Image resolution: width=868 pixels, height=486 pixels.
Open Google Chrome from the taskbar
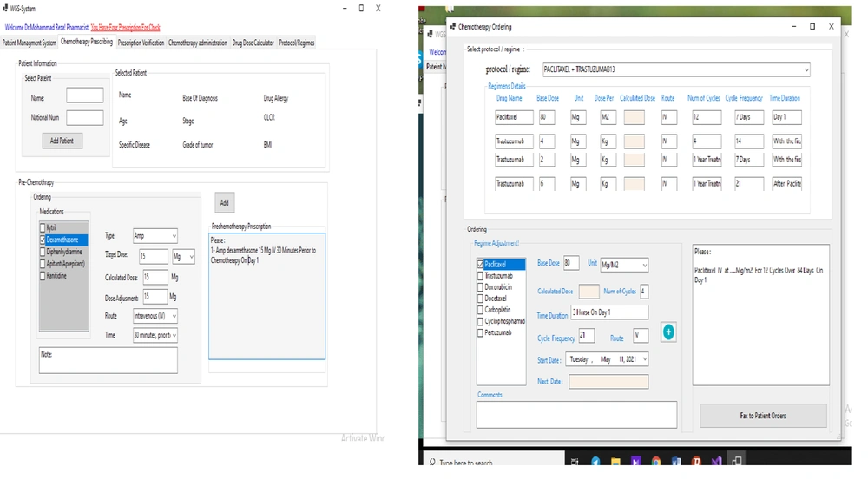656,461
